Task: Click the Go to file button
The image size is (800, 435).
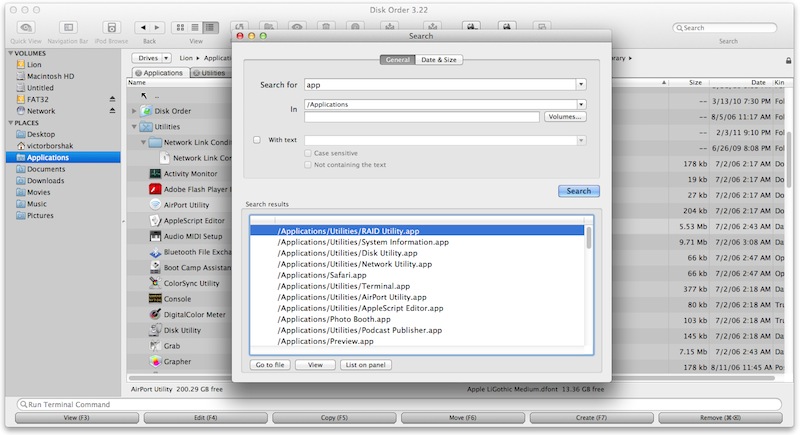Action: coord(269,365)
